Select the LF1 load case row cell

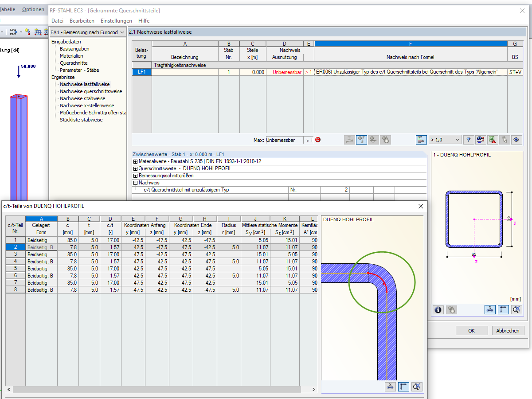141,72
